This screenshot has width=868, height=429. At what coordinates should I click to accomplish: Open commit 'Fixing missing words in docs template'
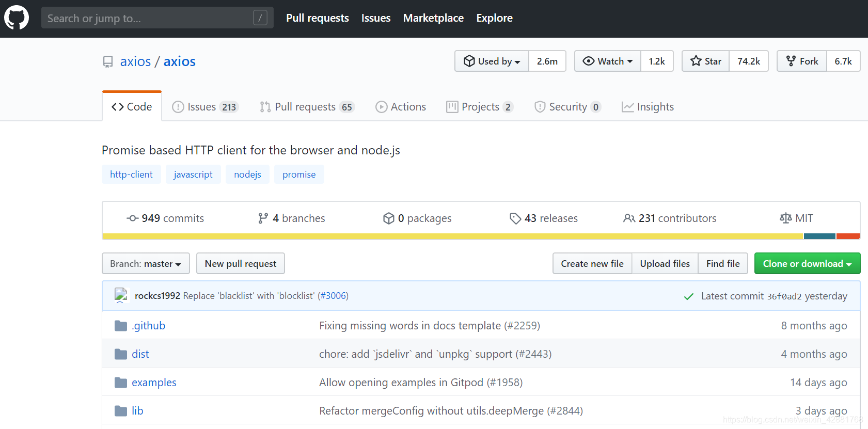pos(430,326)
